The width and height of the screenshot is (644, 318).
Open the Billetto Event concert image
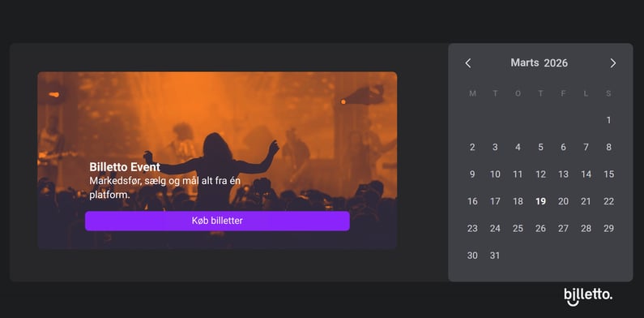(217, 161)
